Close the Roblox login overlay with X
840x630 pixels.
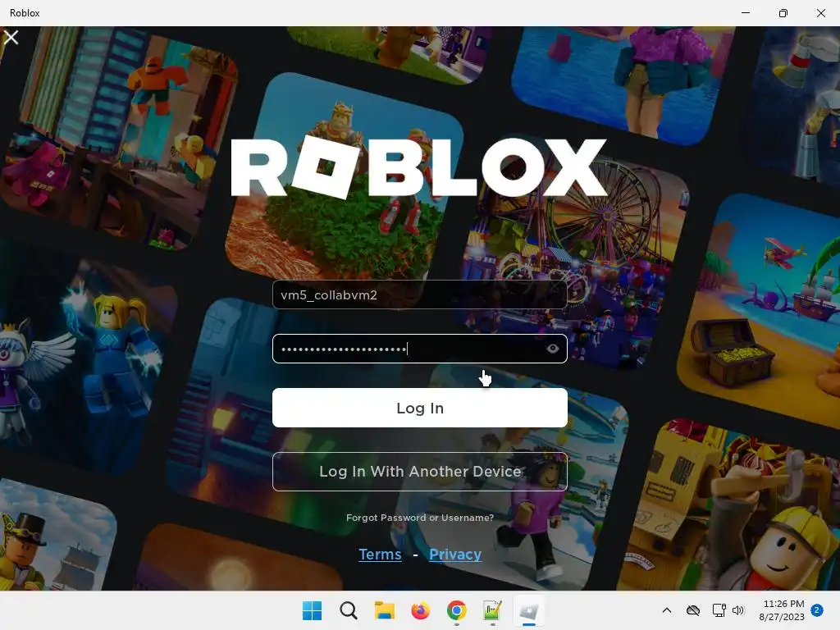click(x=11, y=37)
